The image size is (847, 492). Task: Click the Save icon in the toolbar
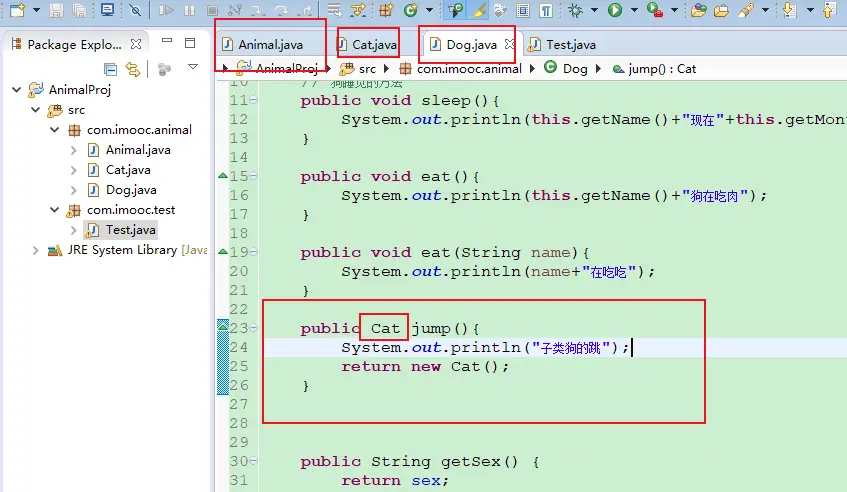(56, 11)
